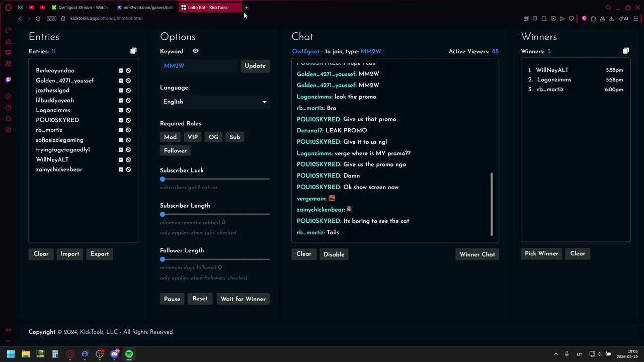Open Spotify from the taskbar
This screenshot has height=362, width=644.
(129, 354)
